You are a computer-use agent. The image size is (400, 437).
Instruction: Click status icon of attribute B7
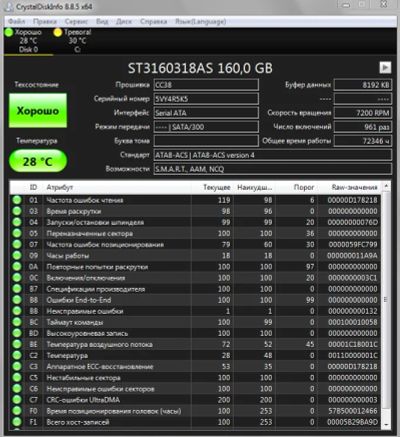click(17, 289)
